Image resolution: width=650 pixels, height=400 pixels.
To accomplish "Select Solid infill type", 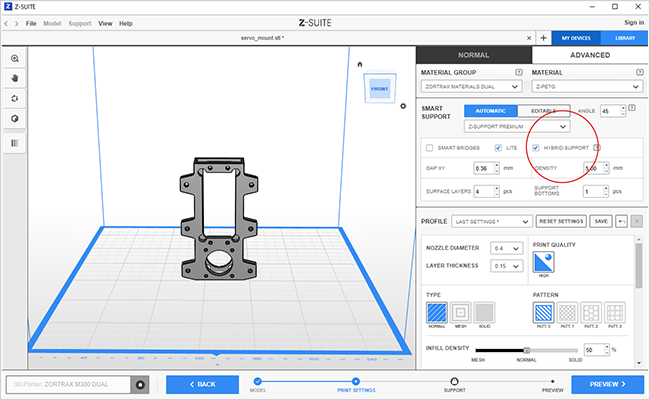I will pyautogui.click(x=484, y=313).
